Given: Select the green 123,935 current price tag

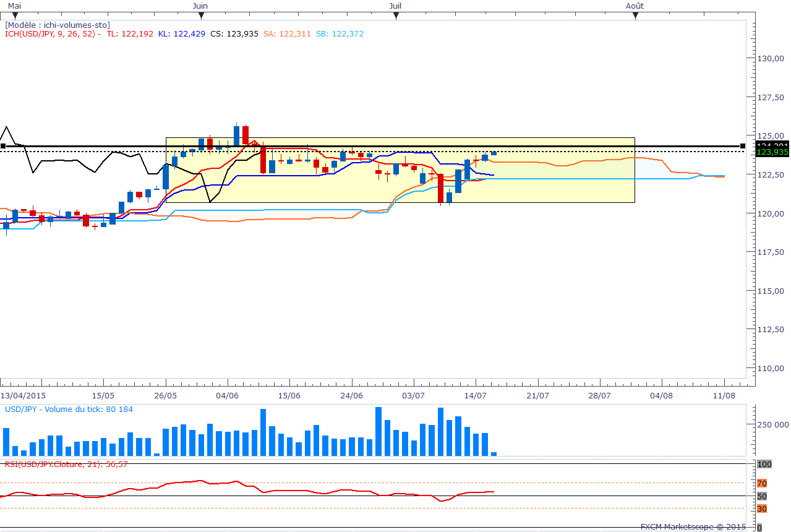Looking at the screenshot, I should [772, 152].
